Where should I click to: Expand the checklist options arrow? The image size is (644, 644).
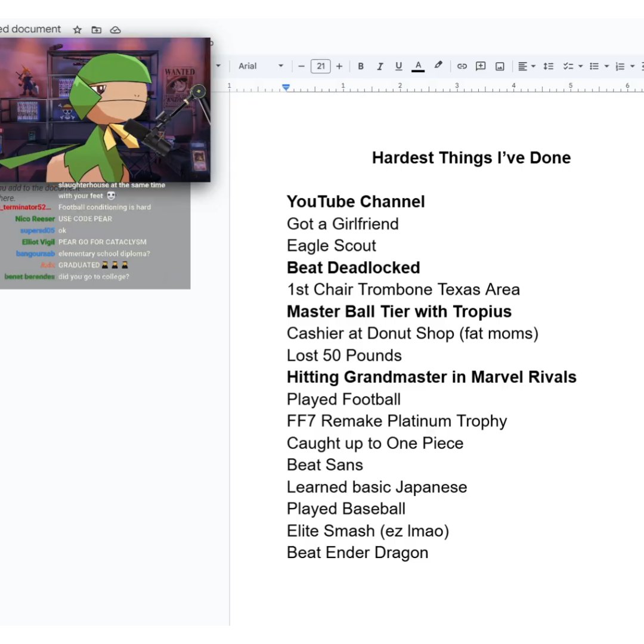click(580, 66)
